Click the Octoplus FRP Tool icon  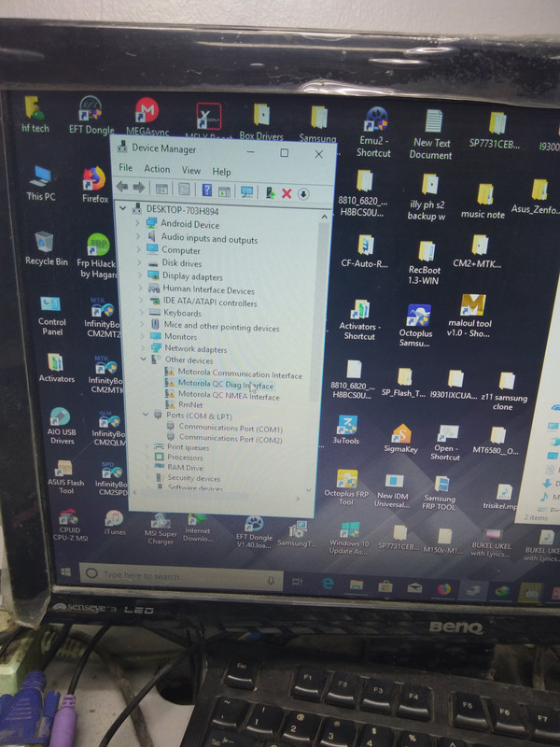[346, 487]
